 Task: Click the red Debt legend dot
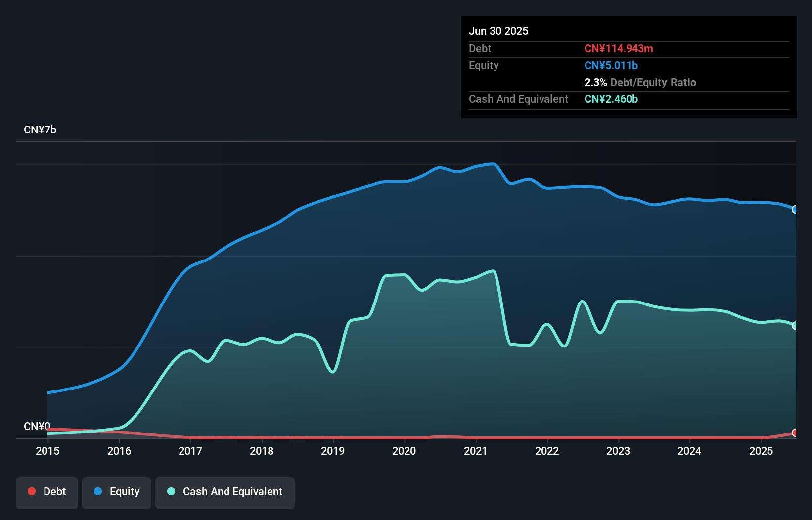(x=32, y=491)
